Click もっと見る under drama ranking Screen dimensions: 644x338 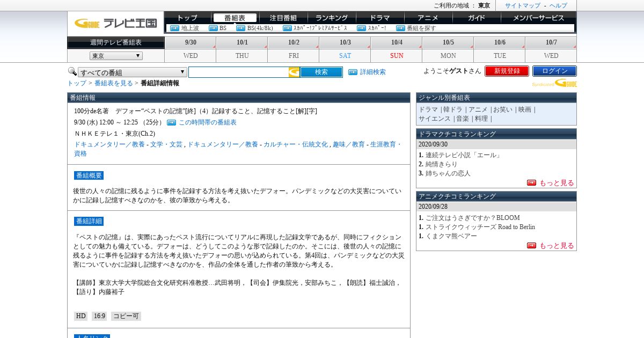point(557,182)
